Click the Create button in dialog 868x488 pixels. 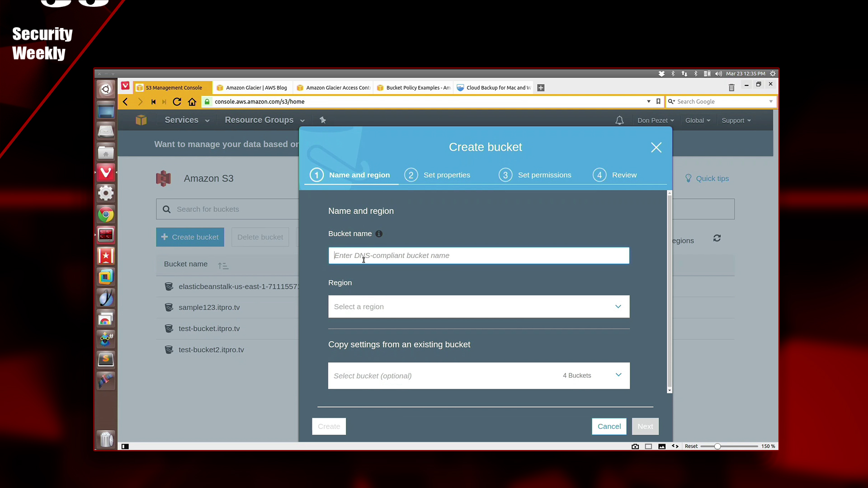[329, 427]
